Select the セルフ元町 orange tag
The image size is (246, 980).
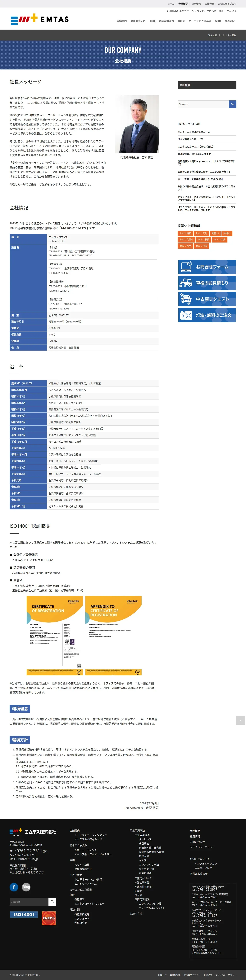[x=201, y=233]
